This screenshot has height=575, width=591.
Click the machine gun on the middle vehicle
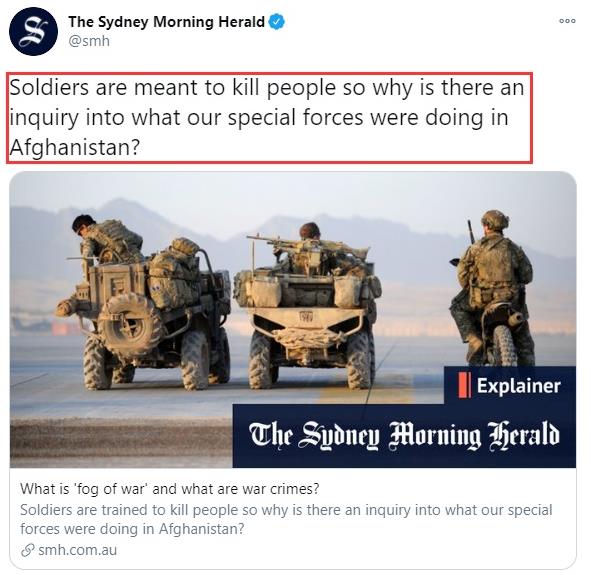click(307, 245)
